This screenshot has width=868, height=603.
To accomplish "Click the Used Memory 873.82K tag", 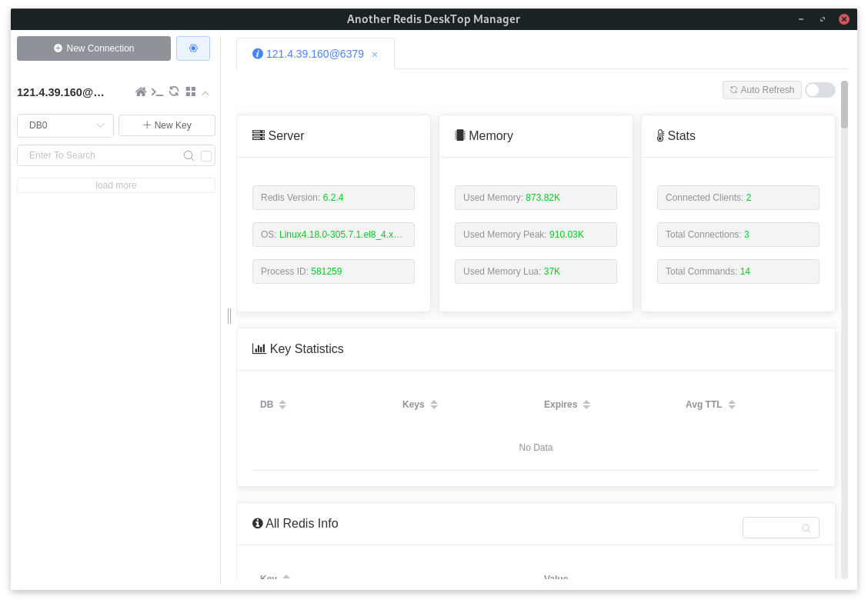I will pos(536,198).
